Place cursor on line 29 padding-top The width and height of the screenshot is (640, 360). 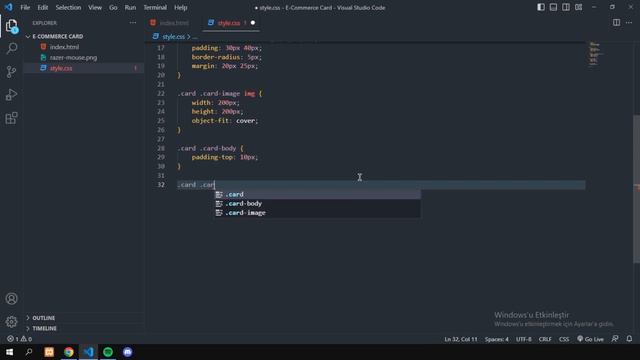(224, 157)
